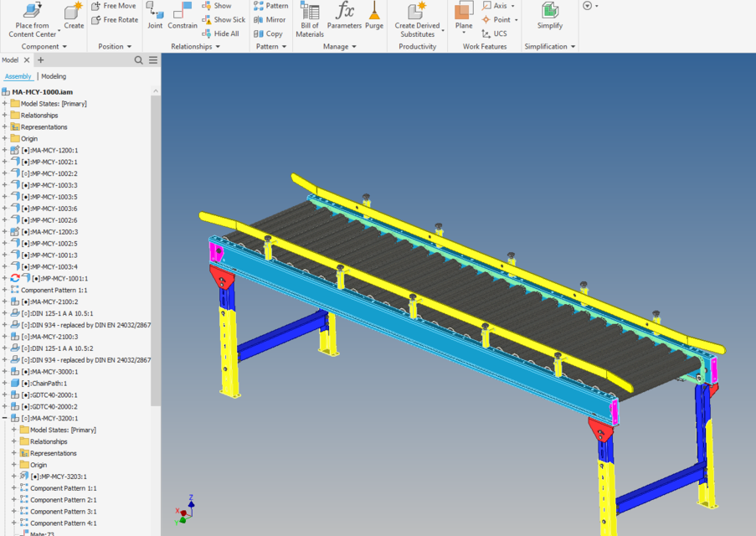Screen dimensions: 756x536
Task: Open the Pattern panel dropdown
Action: pos(270,46)
